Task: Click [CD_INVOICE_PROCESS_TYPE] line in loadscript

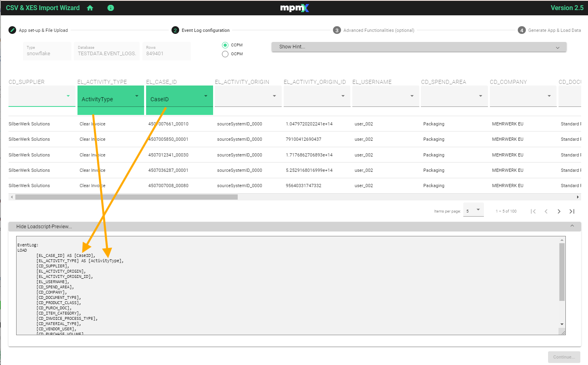Action: click(x=67, y=319)
